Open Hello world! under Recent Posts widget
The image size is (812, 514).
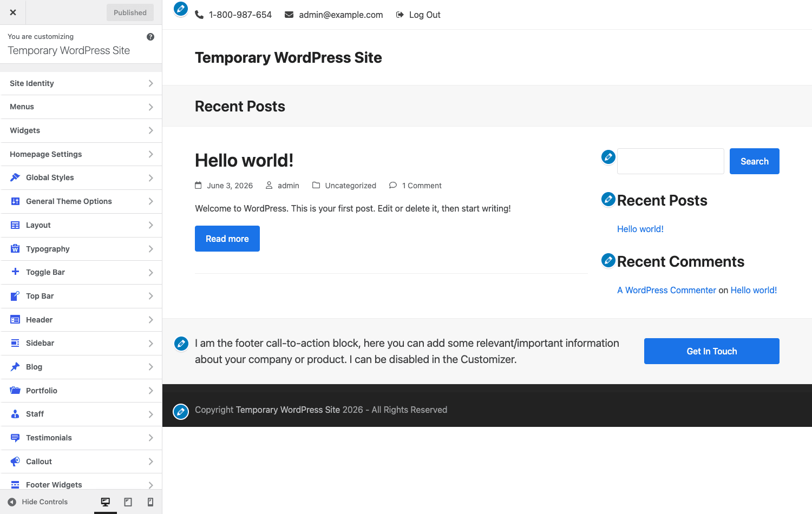(640, 229)
